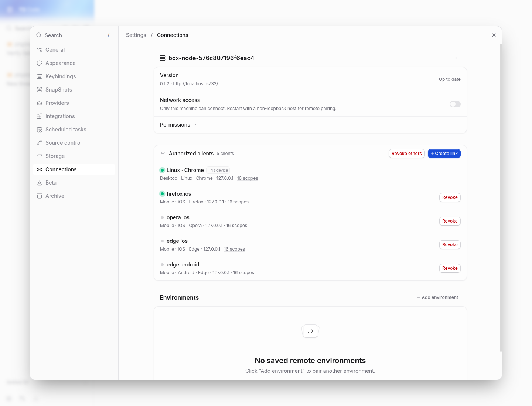Click the Beta flask icon
Image resolution: width=532 pixels, height=406 pixels.
coord(40,183)
